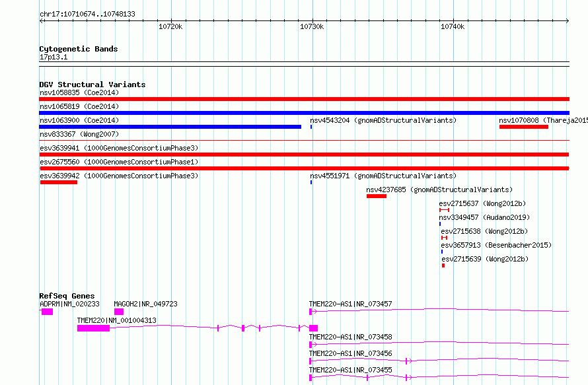Viewport: 588px width, 385px height.
Task: Open variant label nsv1065819 (Coe2014)
Action: click(79, 106)
